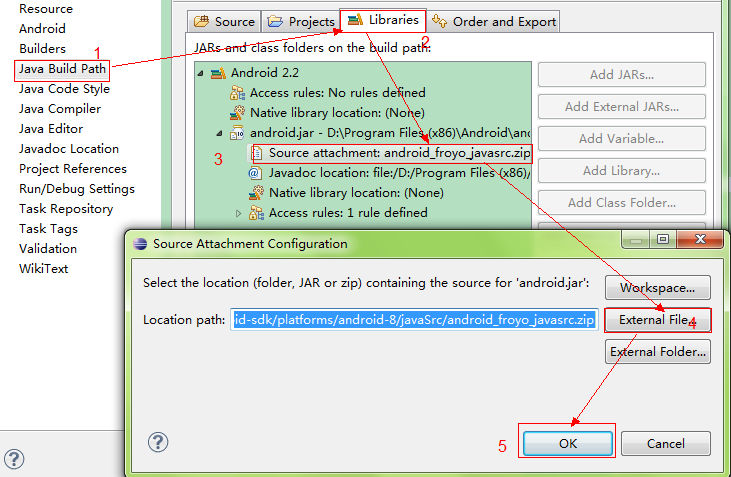The height and width of the screenshot is (477, 731).
Task: Open the Android properties page
Action: point(42,29)
